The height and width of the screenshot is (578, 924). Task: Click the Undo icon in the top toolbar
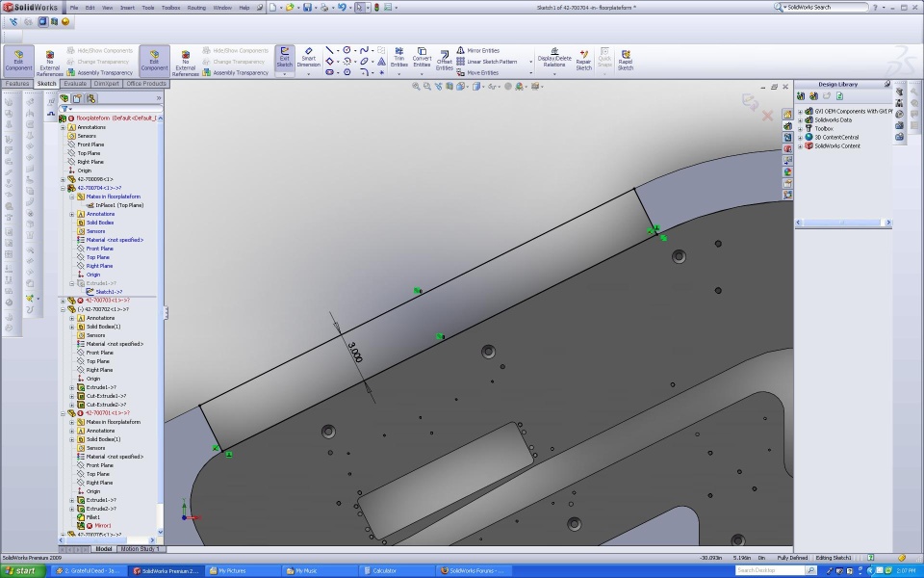click(342, 8)
